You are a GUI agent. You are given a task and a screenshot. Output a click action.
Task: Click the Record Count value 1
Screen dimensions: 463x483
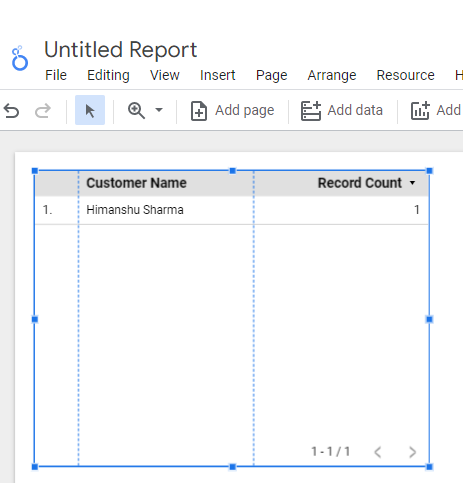click(417, 210)
